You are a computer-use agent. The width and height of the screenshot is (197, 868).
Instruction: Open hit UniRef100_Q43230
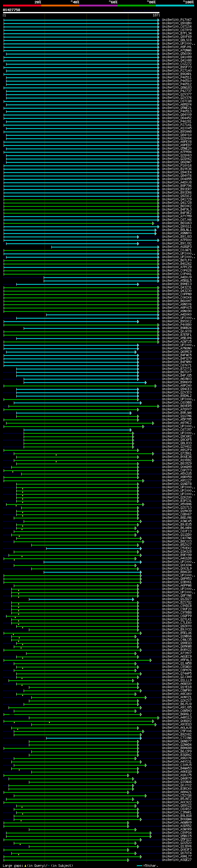coord(176,291)
